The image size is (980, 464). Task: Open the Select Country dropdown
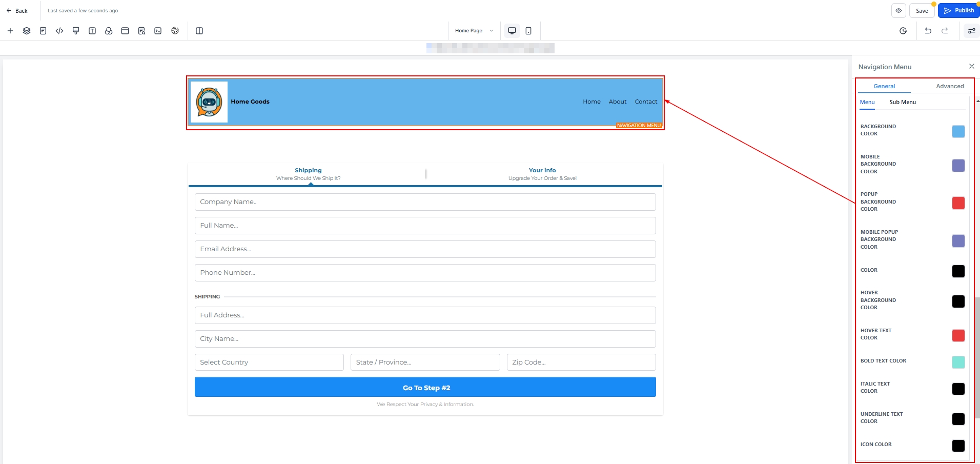(269, 362)
